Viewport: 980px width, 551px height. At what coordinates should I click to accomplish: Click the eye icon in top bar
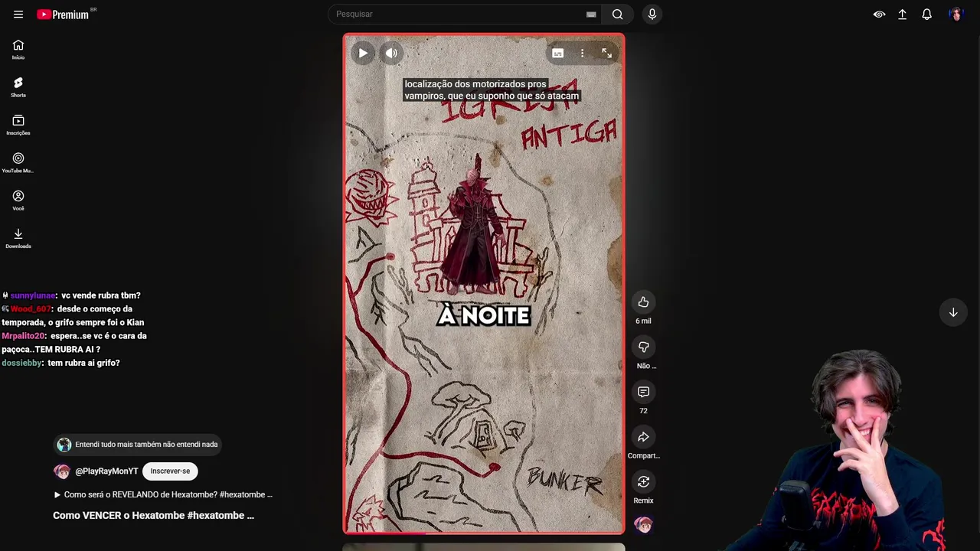879,14
